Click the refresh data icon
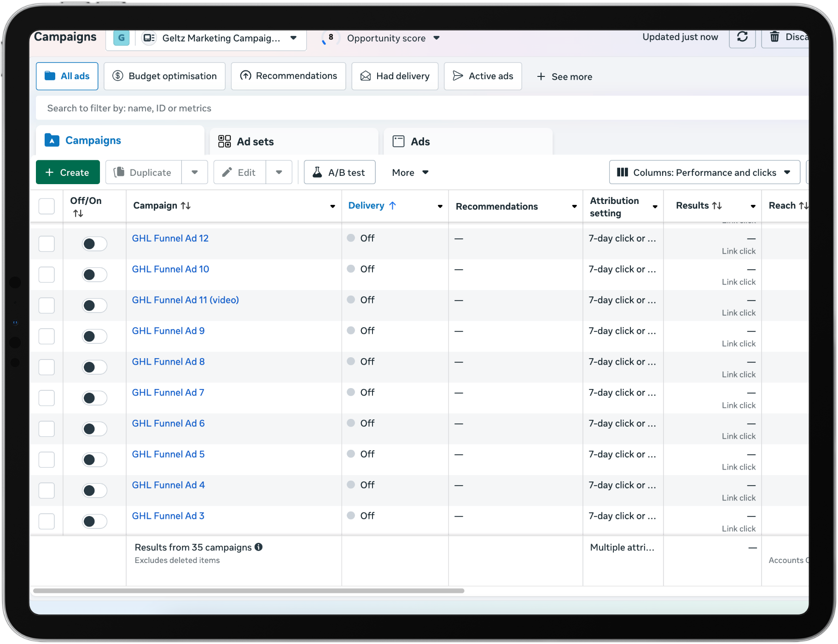The height and width of the screenshot is (644, 838). pos(742,37)
